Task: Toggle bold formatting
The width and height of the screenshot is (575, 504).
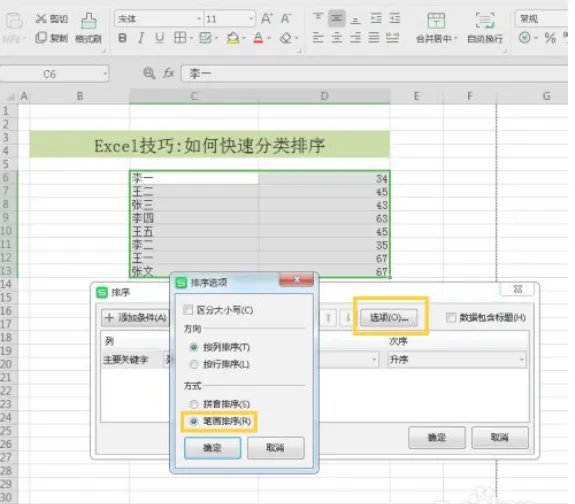Action: (122, 38)
